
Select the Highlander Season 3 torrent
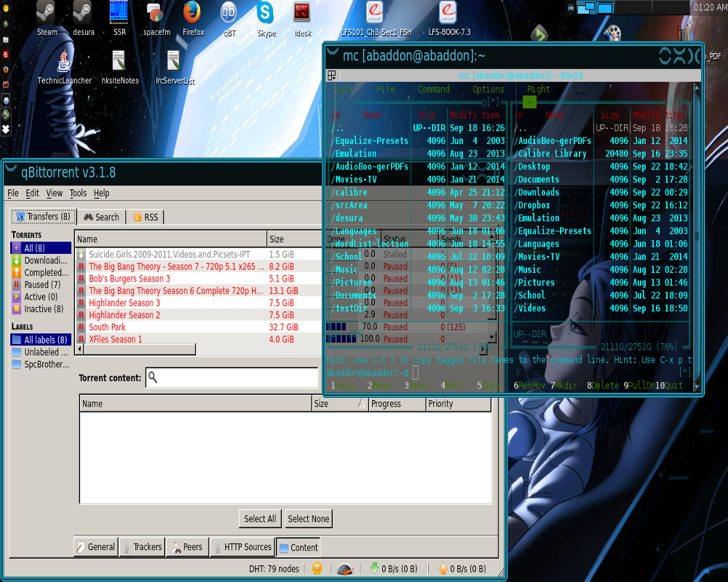click(x=199, y=303)
